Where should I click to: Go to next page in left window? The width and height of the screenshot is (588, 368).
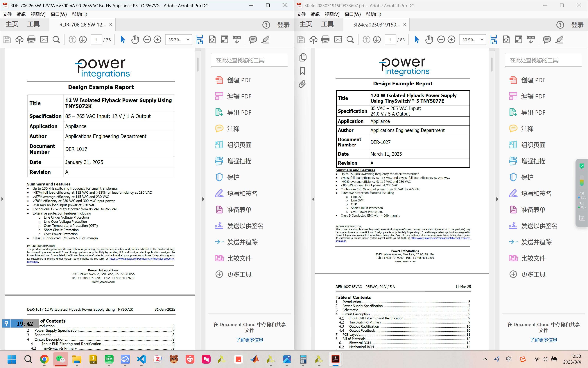83,39
